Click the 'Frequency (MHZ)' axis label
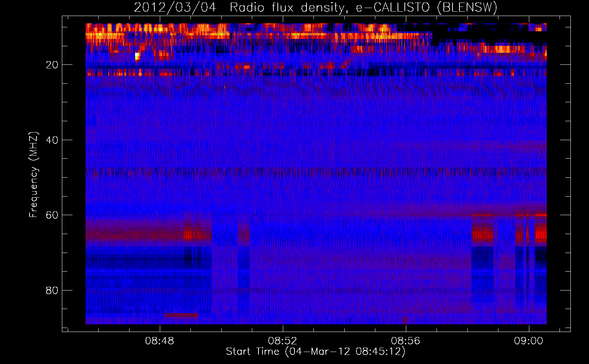 (x=33, y=175)
